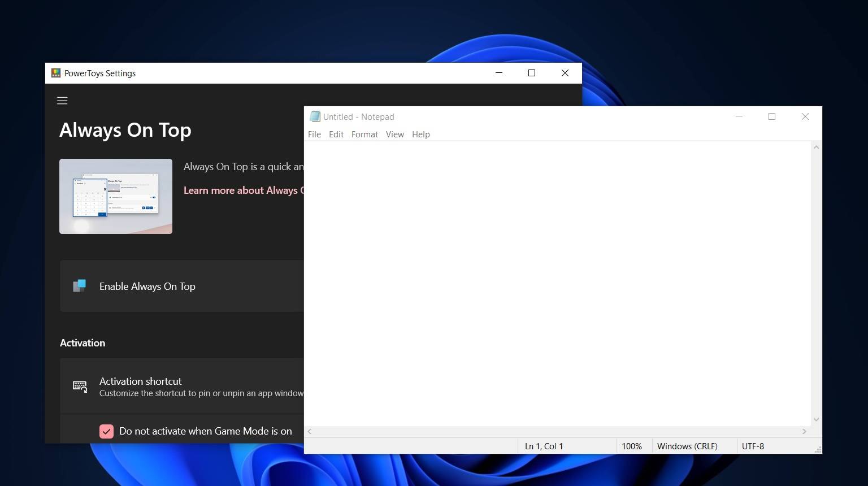The height and width of the screenshot is (486, 868).
Task: Click the down arrow on Notepad's vertical scrollbar
Action: point(815,419)
